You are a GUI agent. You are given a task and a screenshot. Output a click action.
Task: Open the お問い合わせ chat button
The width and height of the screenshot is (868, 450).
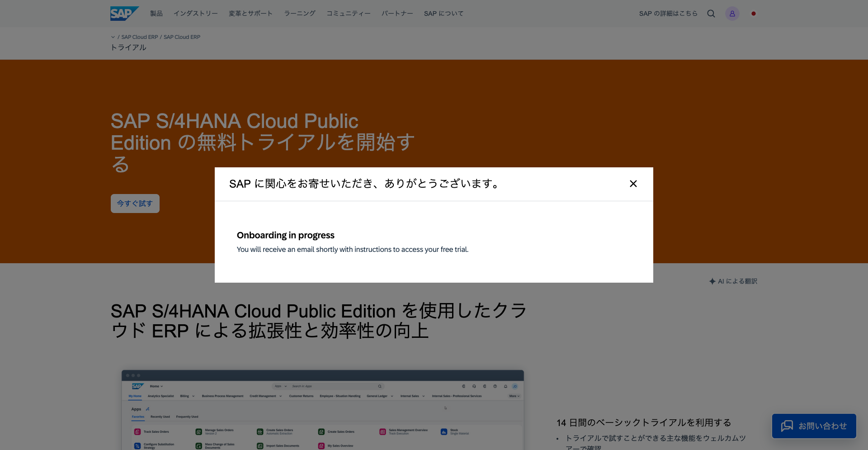point(814,426)
